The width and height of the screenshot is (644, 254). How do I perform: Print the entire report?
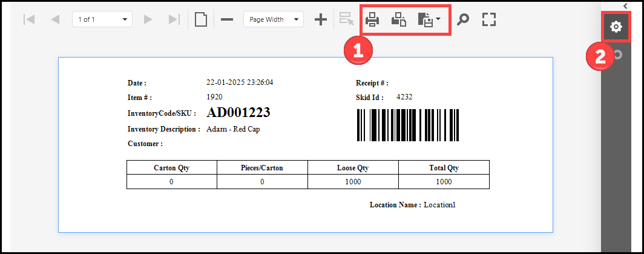372,19
